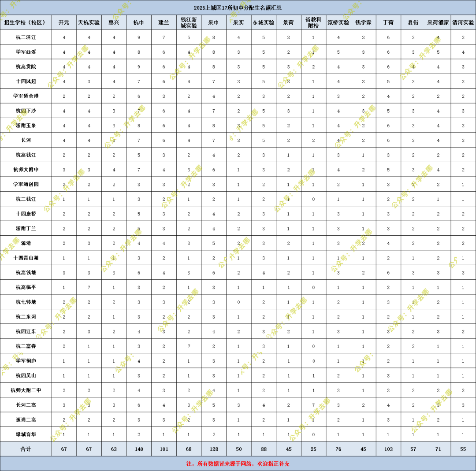
Task: Select the 惠兴 total value 63
Action: click(x=114, y=449)
